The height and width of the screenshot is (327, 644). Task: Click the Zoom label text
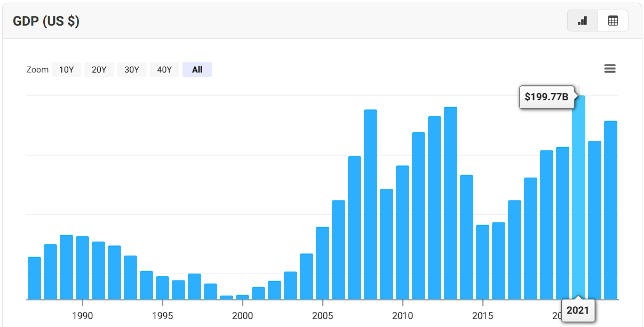(37, 69)
